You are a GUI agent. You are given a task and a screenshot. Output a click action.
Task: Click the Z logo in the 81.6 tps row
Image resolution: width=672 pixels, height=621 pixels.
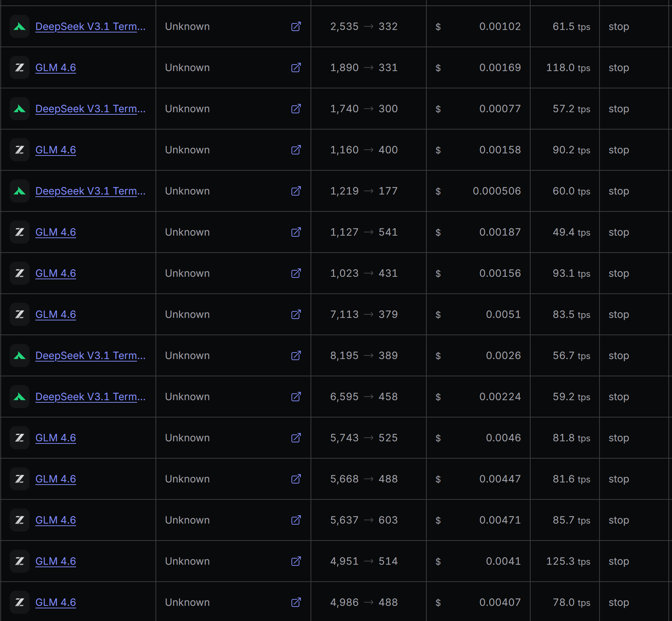[x=19, y=479]
